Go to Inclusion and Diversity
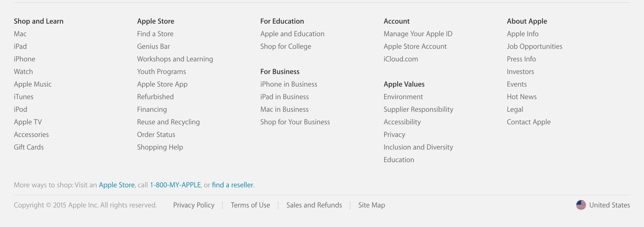 pyautogui.click(x=418, y=147)
